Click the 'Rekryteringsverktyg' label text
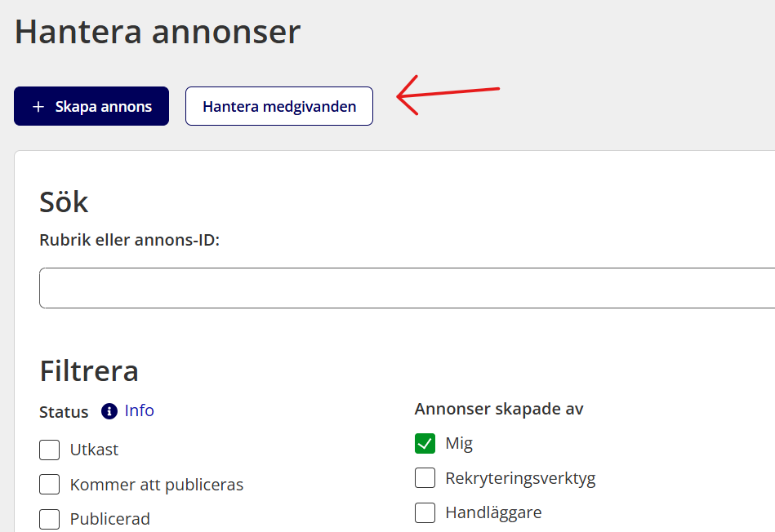The height and width of the screenshot is (532, 775). (x=520, y=478)
